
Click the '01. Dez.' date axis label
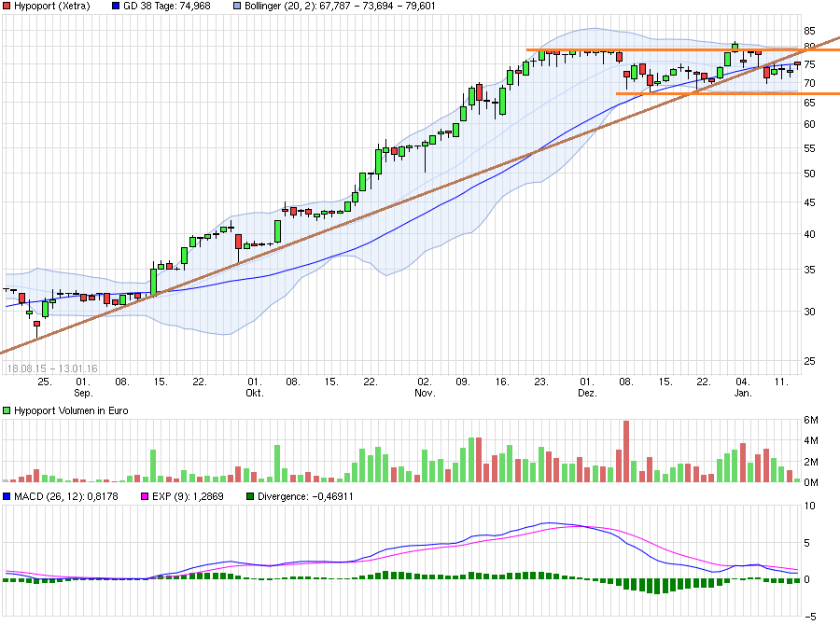pyautogui.click(x=587, y=387)
